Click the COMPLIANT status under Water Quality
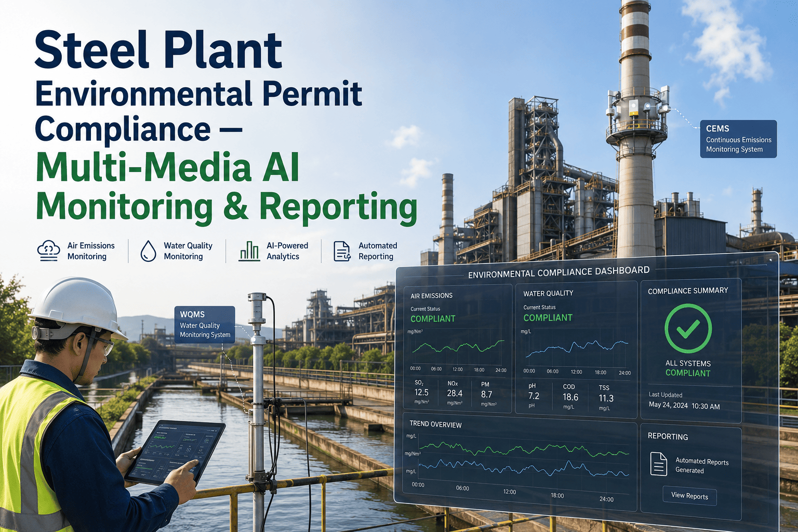Image resolution: width=798 pixels, height=532 pixels. [x=548, y=317]
